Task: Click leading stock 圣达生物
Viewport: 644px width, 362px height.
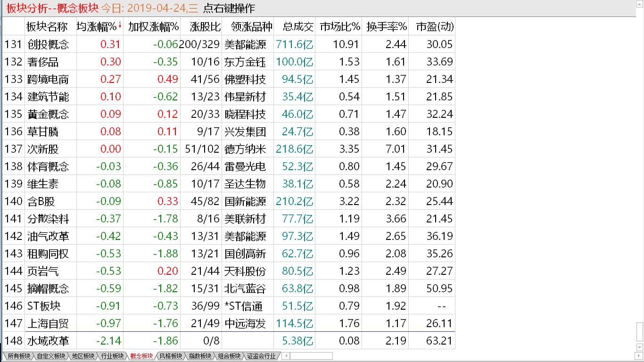Action: click(x=245, y=184)
